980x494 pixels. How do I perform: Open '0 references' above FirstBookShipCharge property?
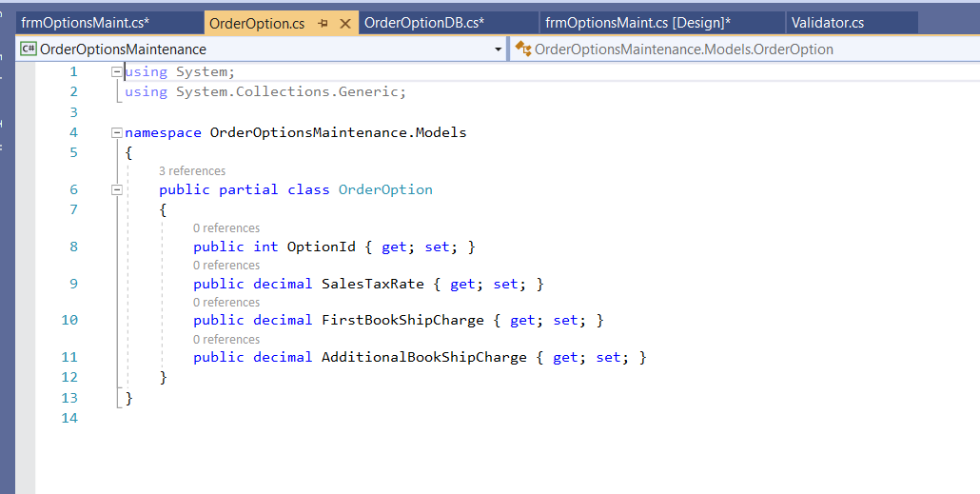pyautogui.click(x=226, y=303)
